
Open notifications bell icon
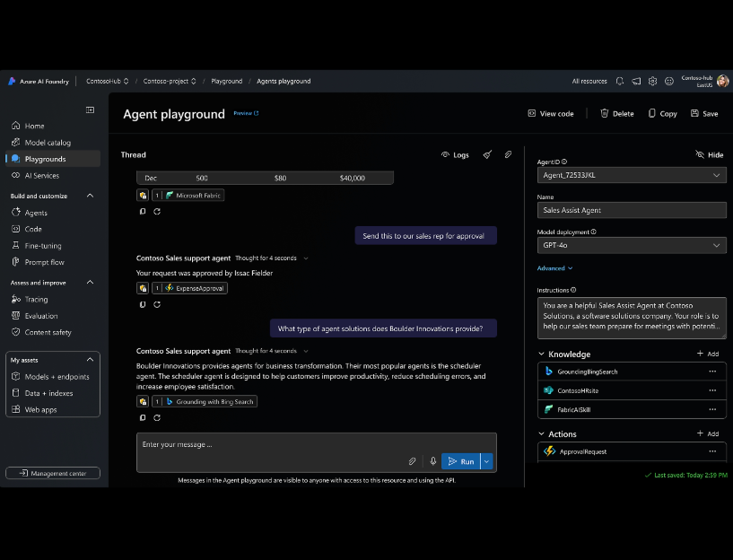pos(620,81)
